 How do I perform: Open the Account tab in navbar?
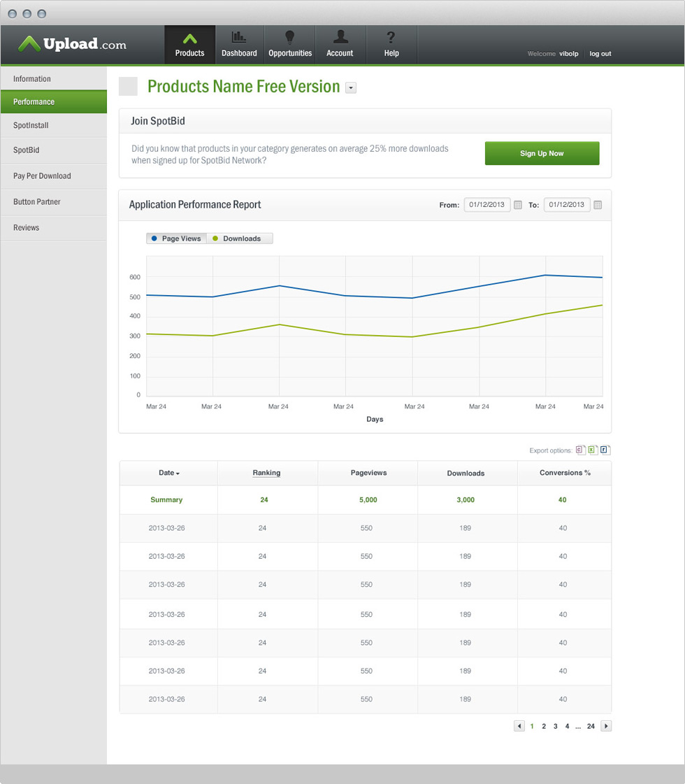tap(340, 45)
